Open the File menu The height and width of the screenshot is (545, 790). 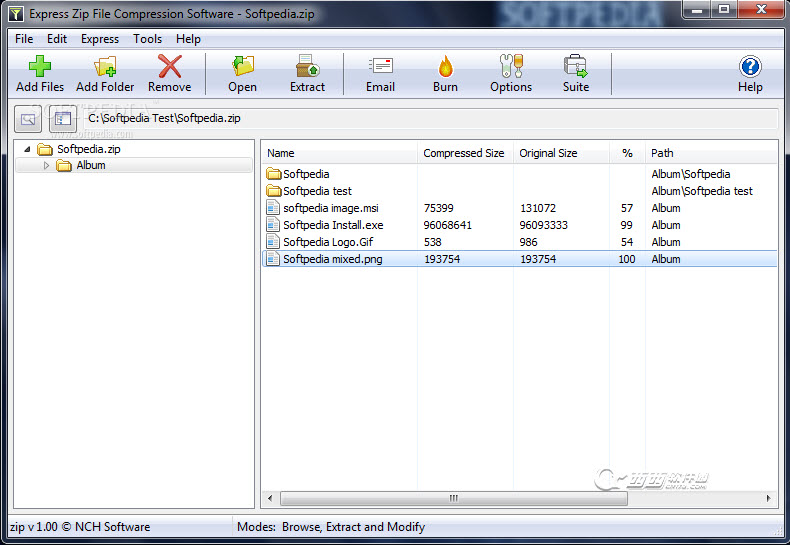(24, 39)
